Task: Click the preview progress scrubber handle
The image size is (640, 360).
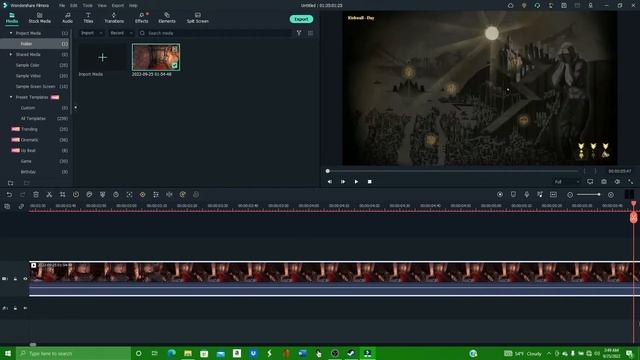Action: click(328, 171)
